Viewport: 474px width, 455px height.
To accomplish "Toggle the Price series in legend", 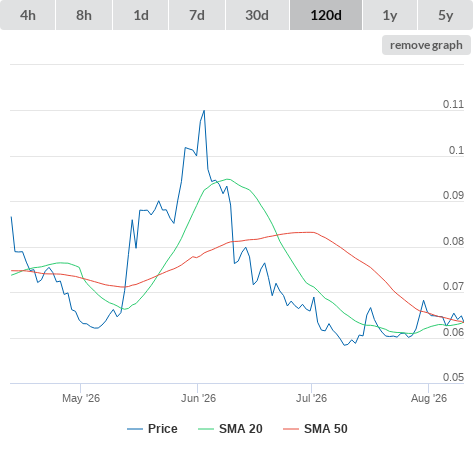I will point(162,429).
